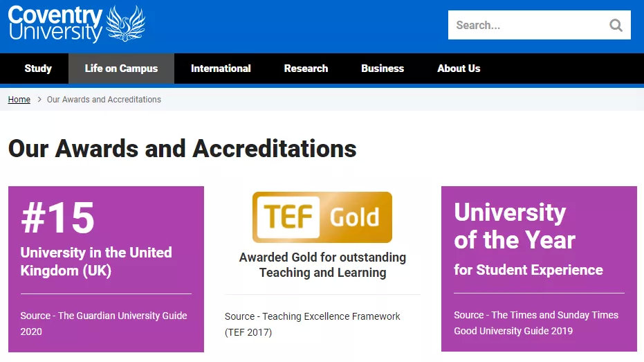Click the TEF Gold badge image

pyautogui.click(x=322, y=217)
